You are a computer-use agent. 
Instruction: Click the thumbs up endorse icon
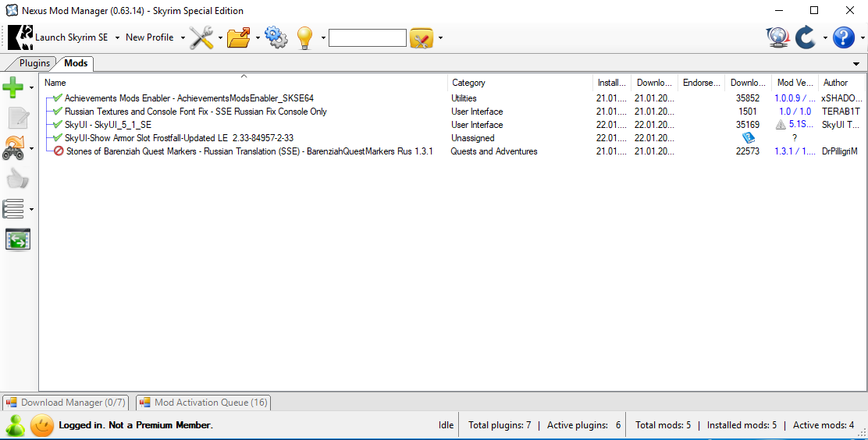tap(17, 179)
